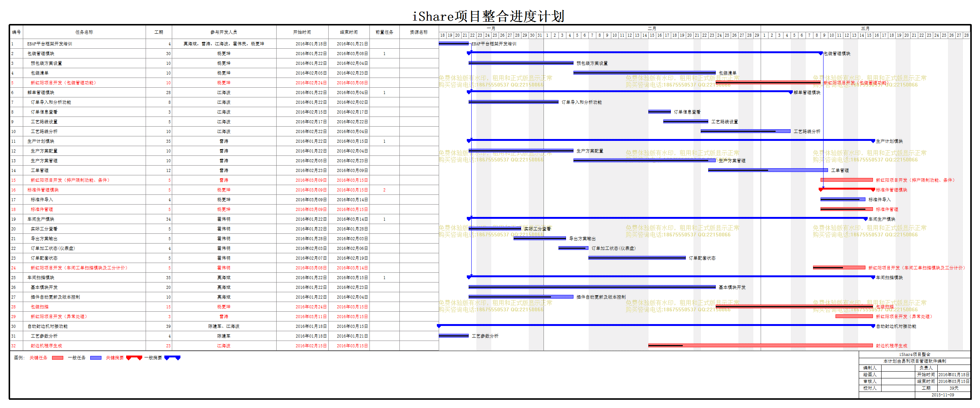Select the 自动封边机对接功能 task name cell
980x408 pixels.
84,327
